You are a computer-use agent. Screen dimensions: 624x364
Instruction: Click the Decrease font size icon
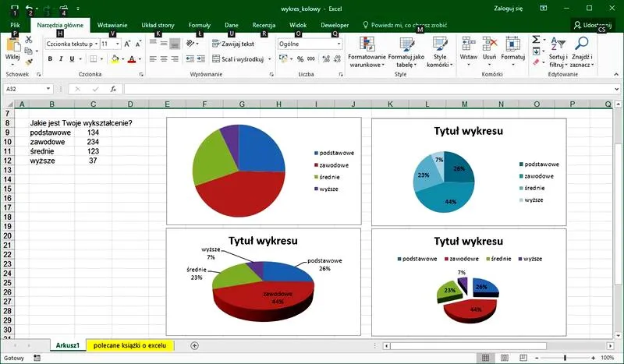[x=138, y=44]
